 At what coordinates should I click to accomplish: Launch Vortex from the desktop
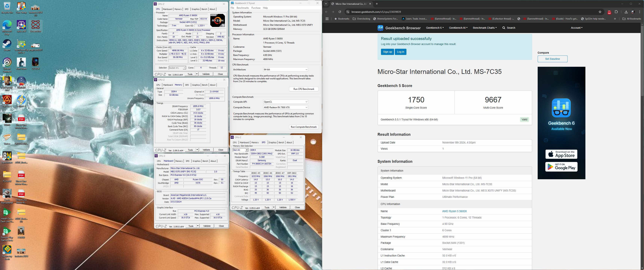[x=7, y=139]
